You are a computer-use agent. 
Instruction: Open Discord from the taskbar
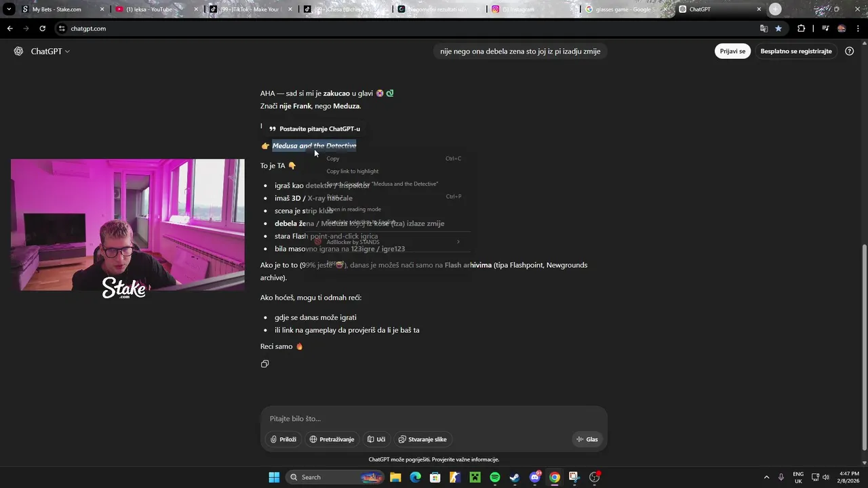[535, 477]
